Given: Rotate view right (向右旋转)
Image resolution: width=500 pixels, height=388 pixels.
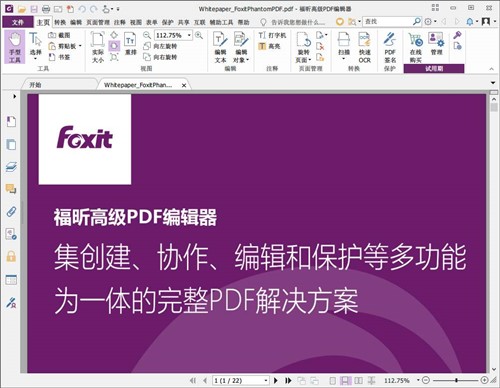Looking at the screenshot, I should tap(160, 57).
